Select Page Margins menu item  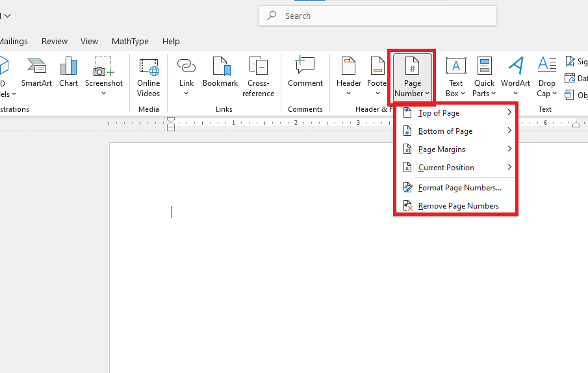455,149
